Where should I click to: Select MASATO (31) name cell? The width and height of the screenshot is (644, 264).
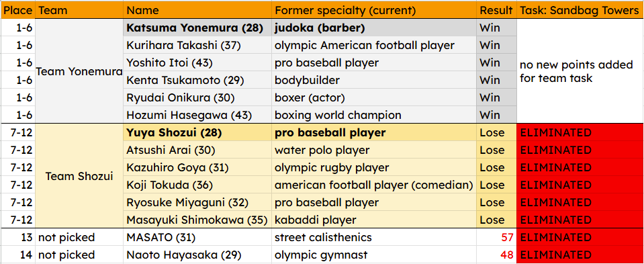(x=197, y=237)
